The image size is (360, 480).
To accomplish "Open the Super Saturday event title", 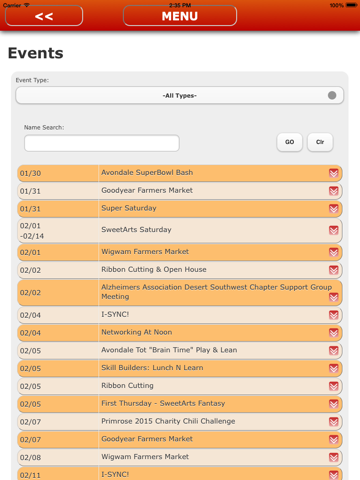I will (129, 208).
